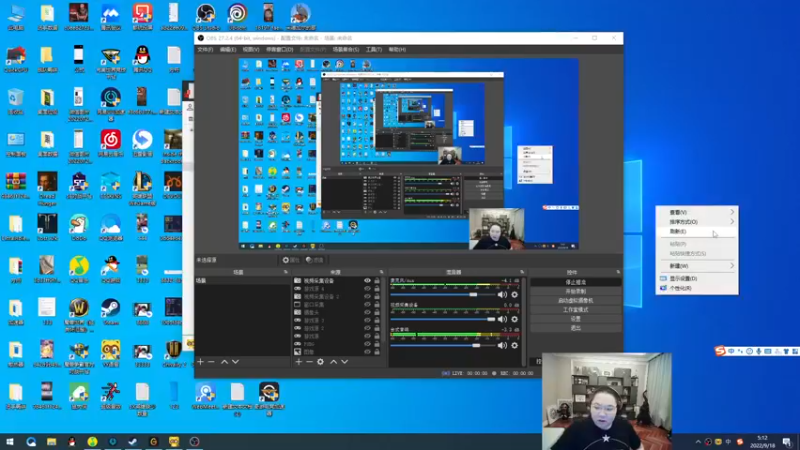
Task: Move the selected source down
Action: point(344,362)
